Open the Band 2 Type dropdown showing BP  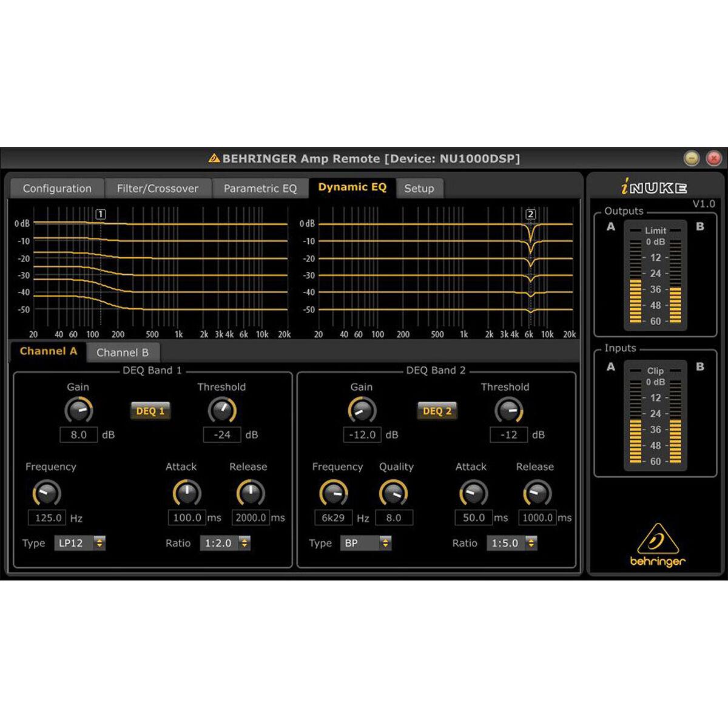tap(366, 543)
